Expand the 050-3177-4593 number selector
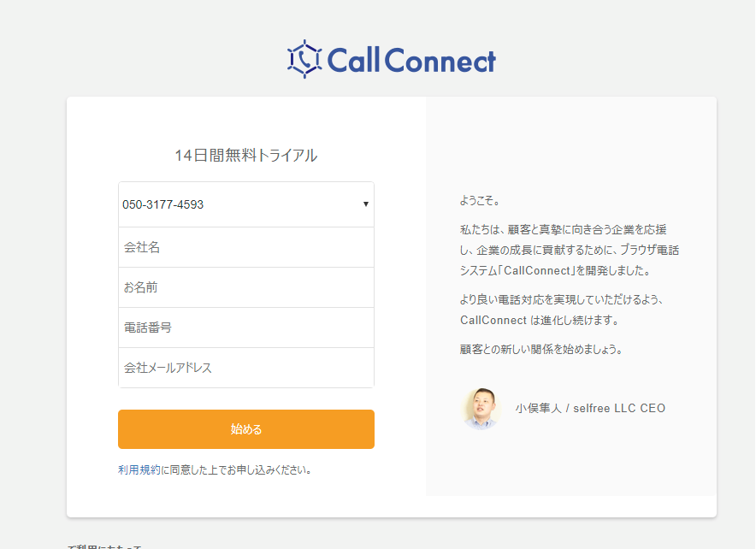756x549 pixels. click(x=246, y=204)
